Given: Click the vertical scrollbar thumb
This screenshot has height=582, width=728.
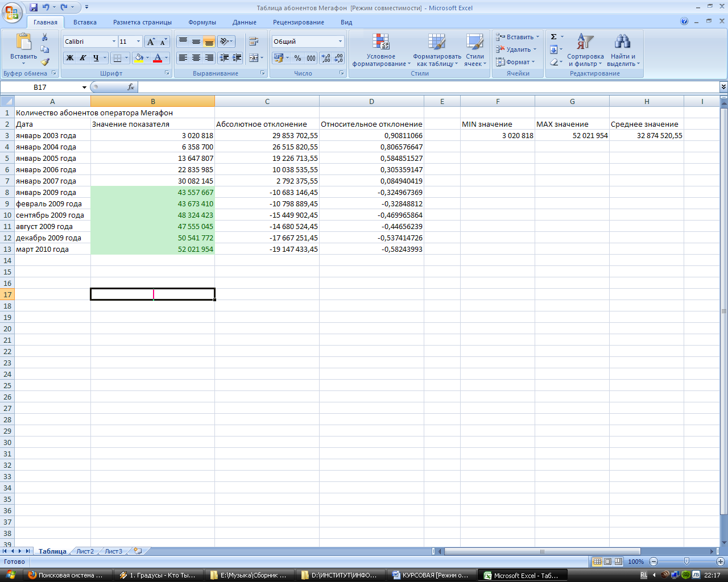Looking at the screenshot, I should 723,311.
